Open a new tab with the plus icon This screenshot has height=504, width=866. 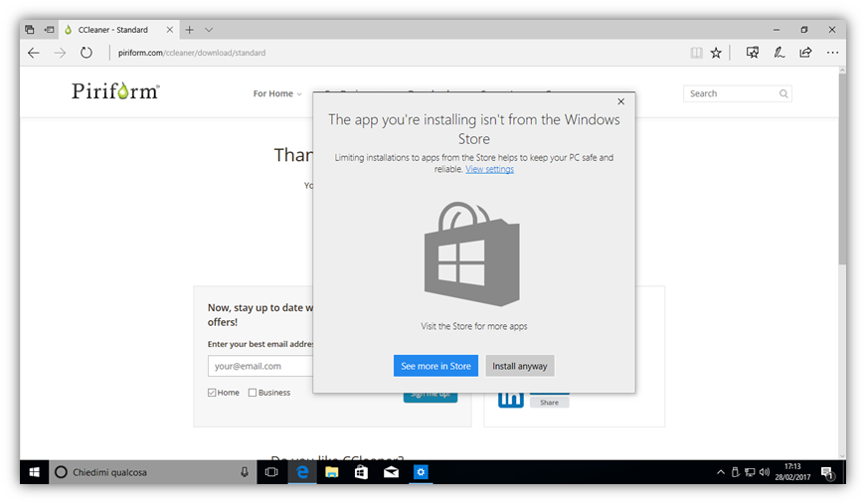[190, 30]
